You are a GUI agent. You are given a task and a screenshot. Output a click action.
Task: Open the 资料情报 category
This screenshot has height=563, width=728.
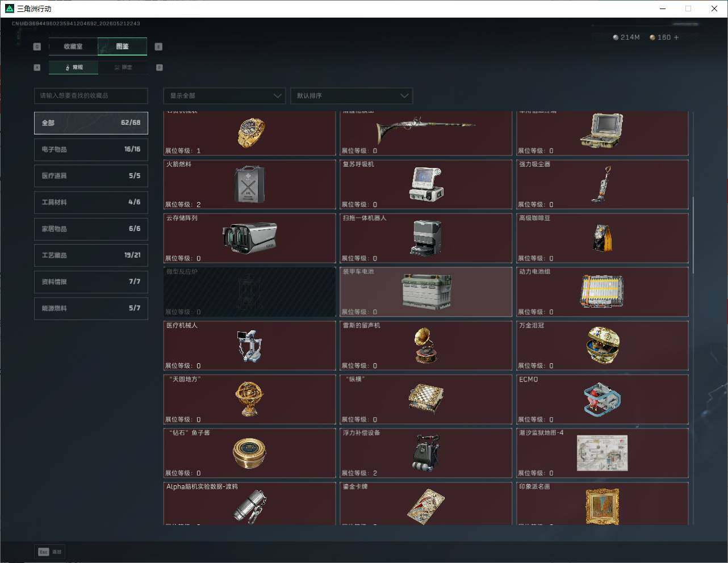[x=91, y=281]
